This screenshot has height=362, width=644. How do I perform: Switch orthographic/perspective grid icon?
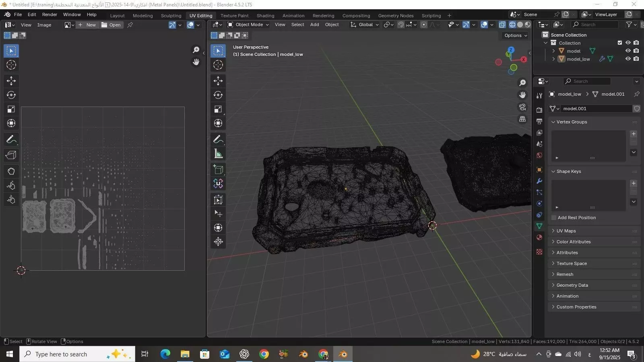click(x=522, y=119)
